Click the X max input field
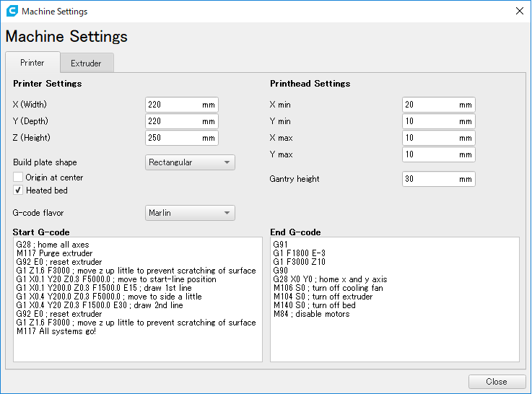 (x=439, y=138)
